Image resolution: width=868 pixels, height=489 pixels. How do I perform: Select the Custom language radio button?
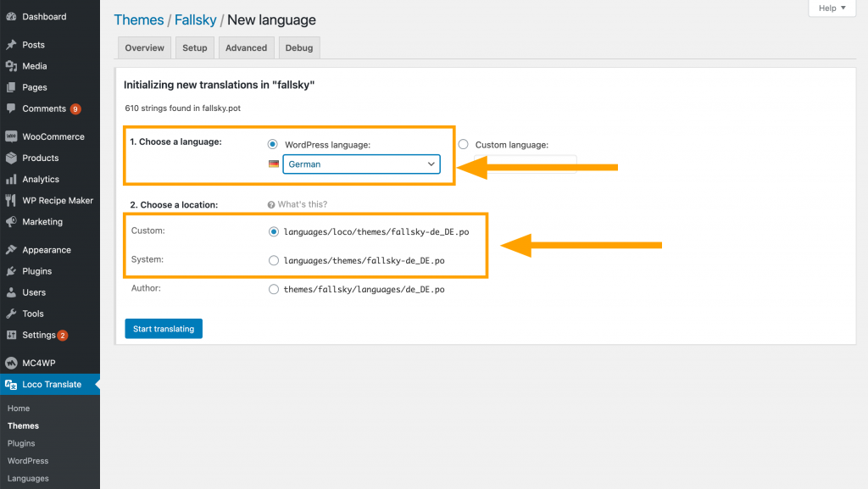[464, 145]
